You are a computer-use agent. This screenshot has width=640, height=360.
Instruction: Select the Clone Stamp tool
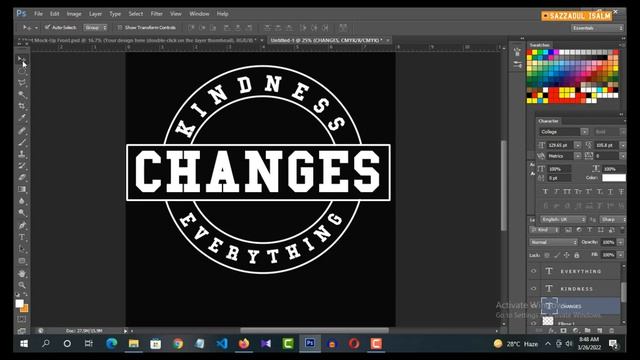click(22, 154)
